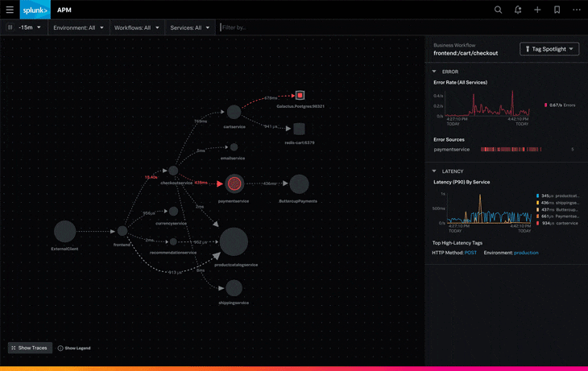Click the Show Traces button
The height and width of the screenshot is (371, 588).
pyautogui.click(x=30, y=348)
